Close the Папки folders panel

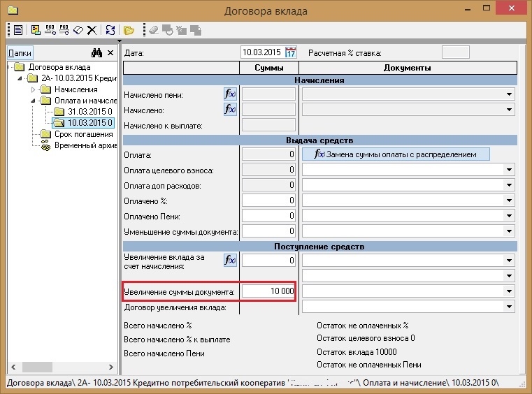tap(110, 52)
